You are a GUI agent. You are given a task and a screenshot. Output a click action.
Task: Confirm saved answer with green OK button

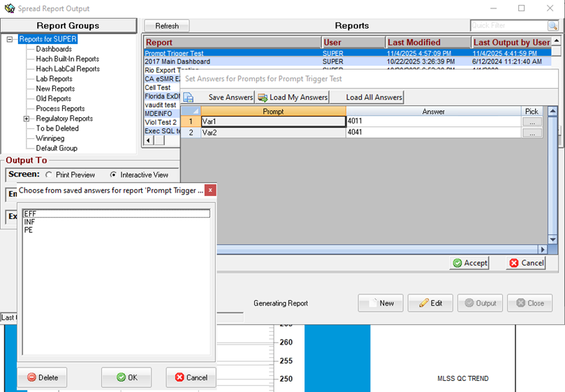coord(126,377)
